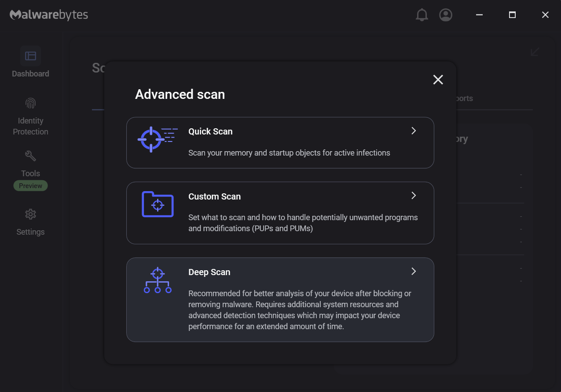The height and width of the screenshot is (392, 561).
Task: Click Deep Scan description text paragraph
Action: point(300,310)
